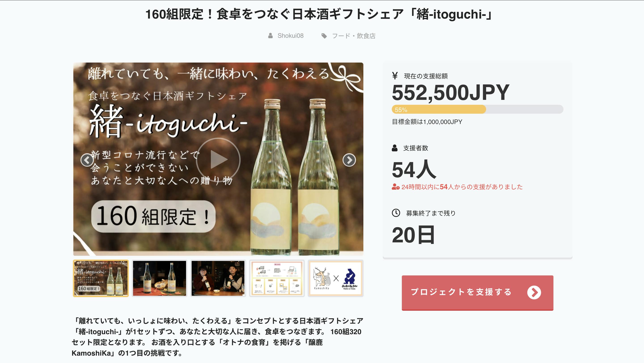Click the 55% funding progress bar
The width and height of the screenshot is (644, 363).
click(477, 109)
